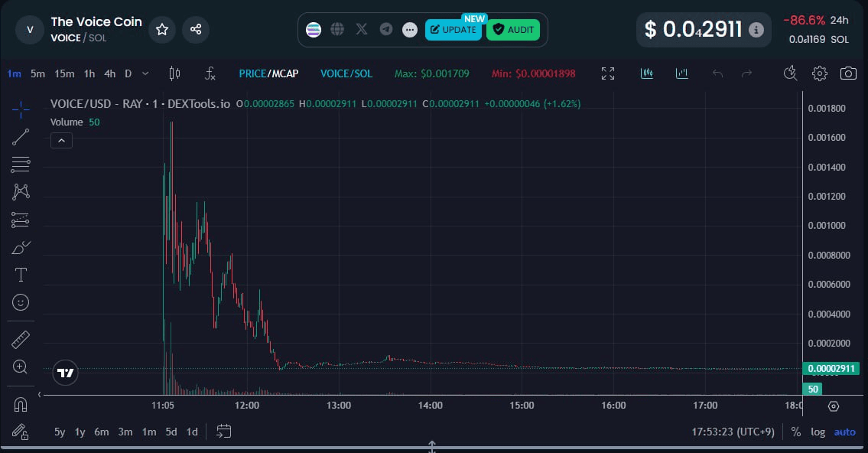Screen dimensions: 868x453
Task: Toggle magnet mode
Action: [x=21, y=405]
